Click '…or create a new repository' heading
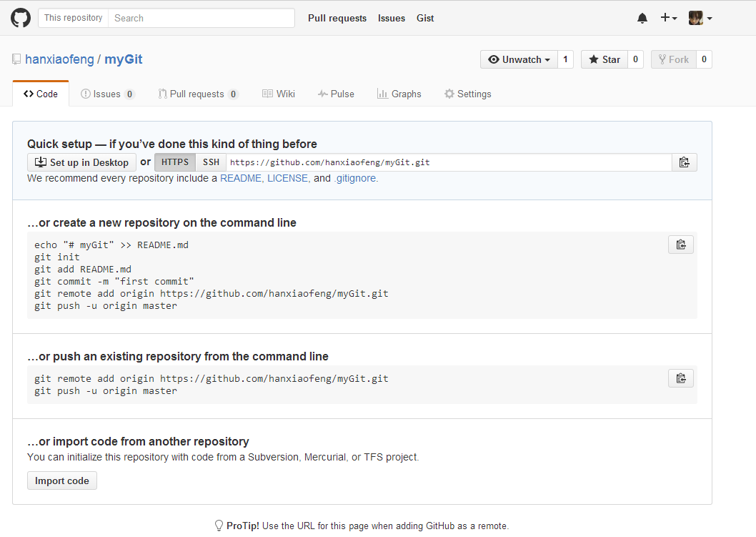The width and height of the screenshot is (756, 537). pos(162,222)
